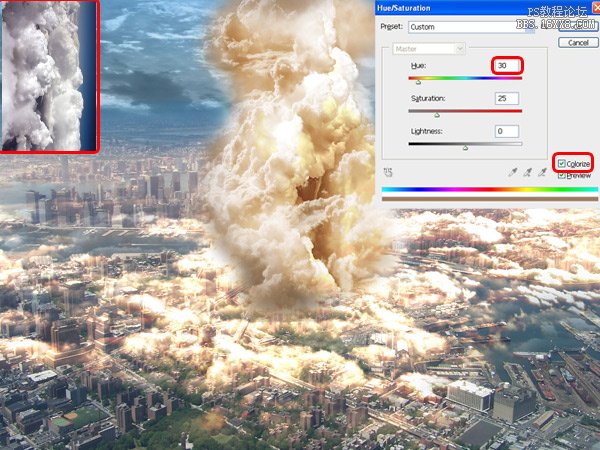Click the Lightness slider handle
The height and width of the screenshot is (450, 600).
[x=465, y=148]
